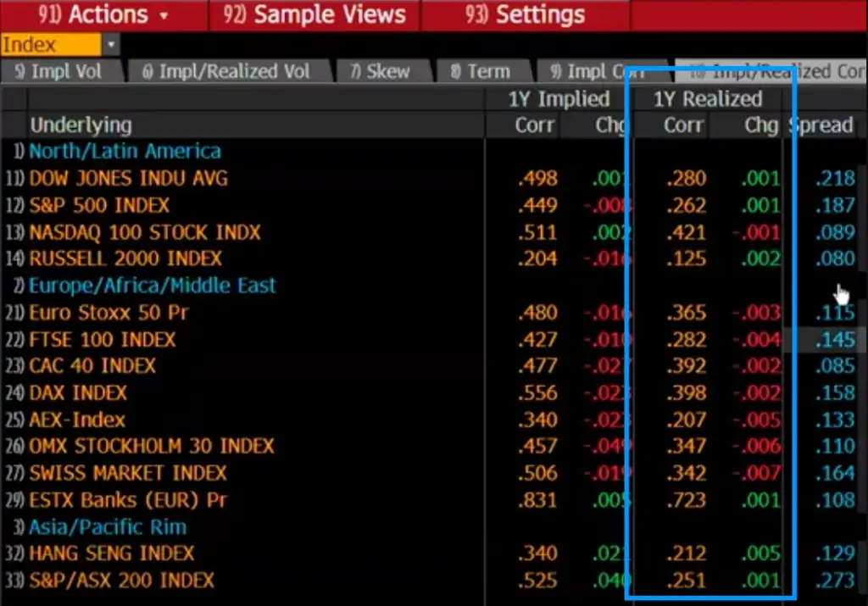
Task: Expand the Index dropdown arrow
Action: 111,45
